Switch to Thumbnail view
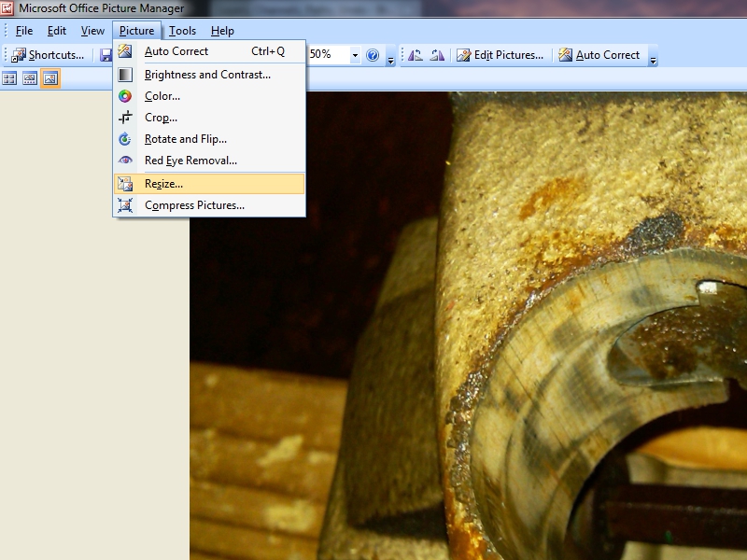The image size is (747, 560). pyautogui.click(x=9, y=78)
